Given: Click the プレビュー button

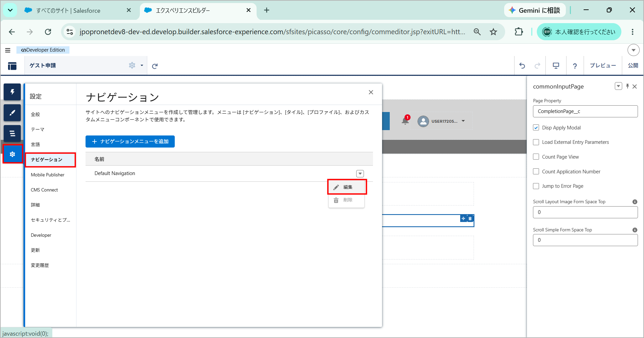Looking at the screenshot, I should coord(603,66).
